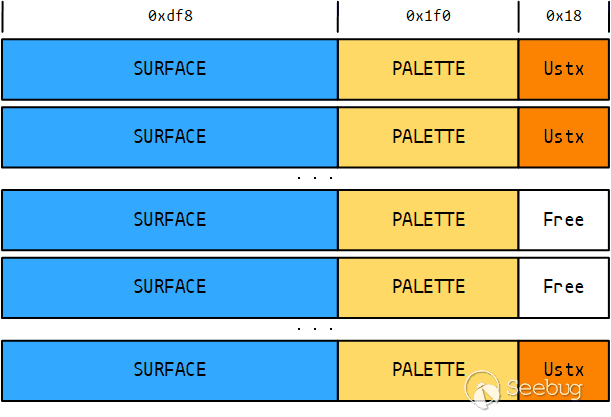Click the lower white Free block
Screen dimensions: 611x417
563,287
